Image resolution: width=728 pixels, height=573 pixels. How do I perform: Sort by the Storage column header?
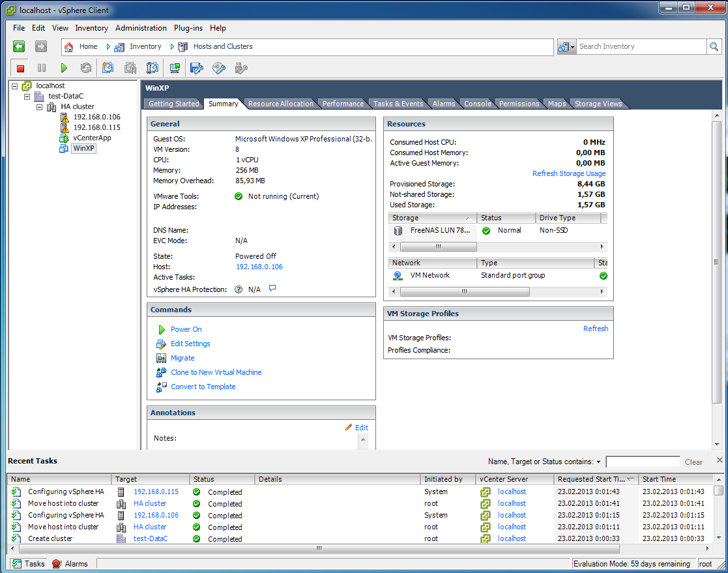[432, 218]
